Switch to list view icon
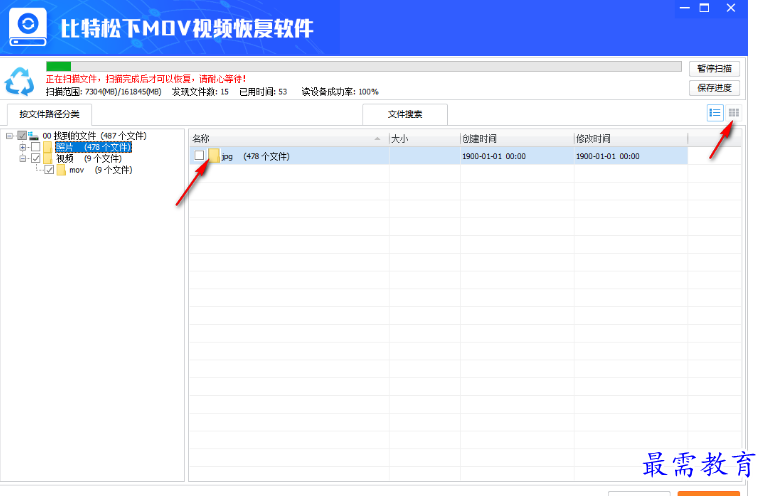Viewport: 764px width, 496px height. tap(715, 113)
